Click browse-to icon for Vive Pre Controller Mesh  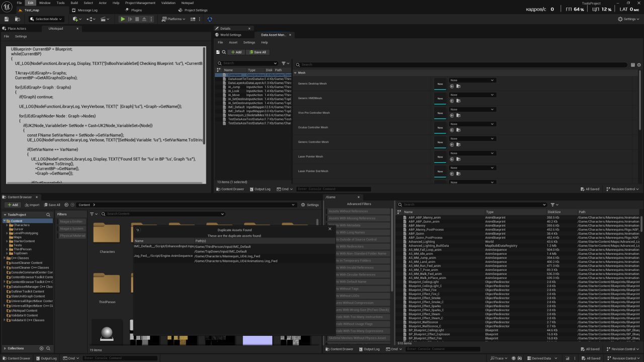[458, 115]
